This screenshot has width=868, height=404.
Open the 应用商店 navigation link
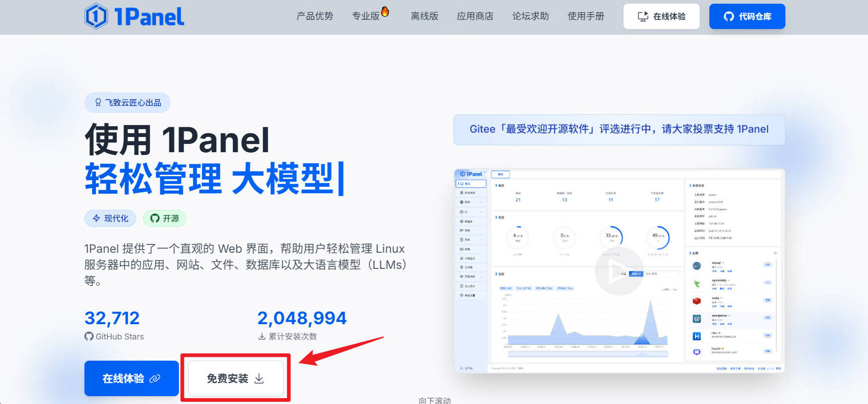475,16
